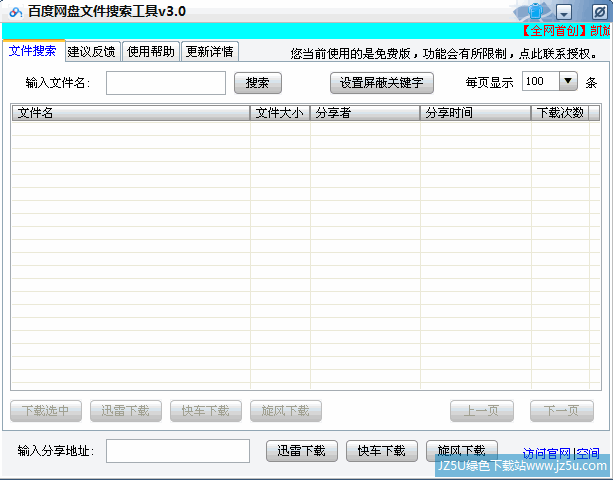Open the 建议反馈 tab
This screenshot has height=480, width=613.
(x=92, y=52)
